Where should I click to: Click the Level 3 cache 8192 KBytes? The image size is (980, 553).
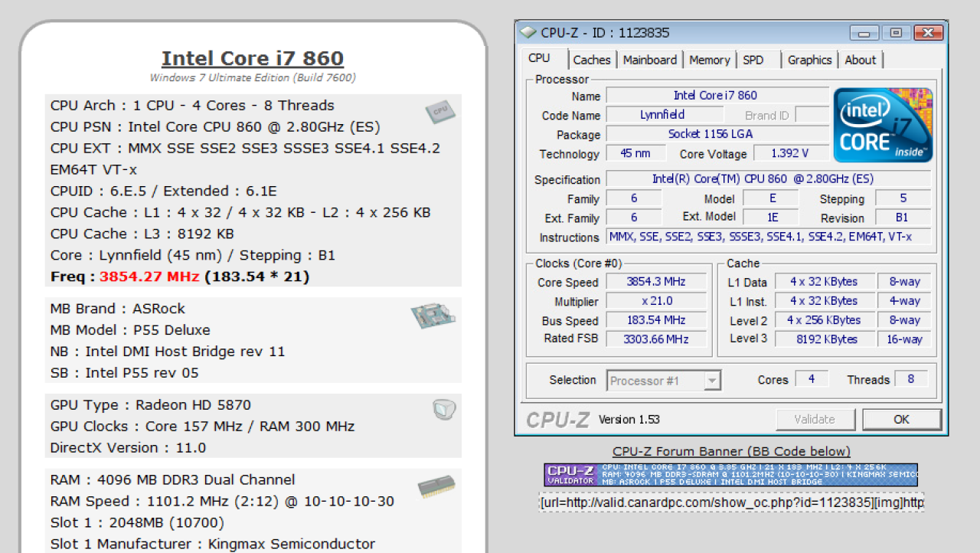[x=824, y=339]
